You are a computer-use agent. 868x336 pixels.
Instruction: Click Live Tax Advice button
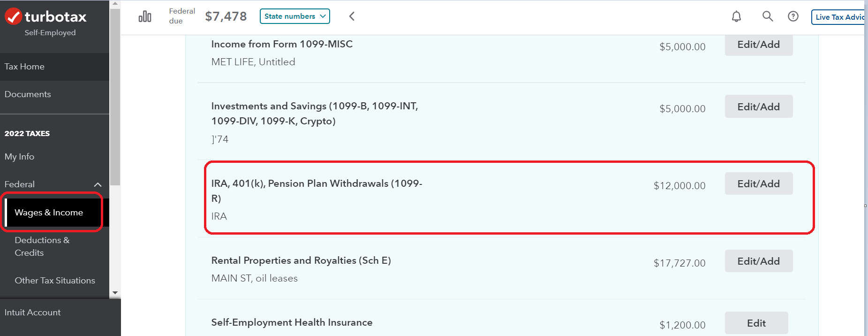838,17
